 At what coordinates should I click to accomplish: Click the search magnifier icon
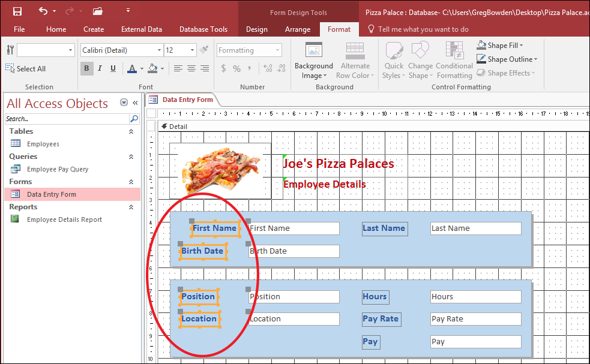point(134,119)
